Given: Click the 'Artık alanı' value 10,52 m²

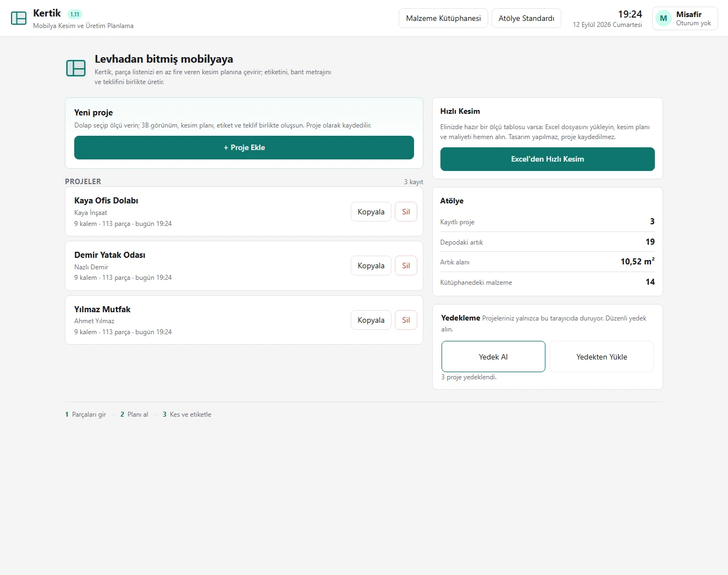Looking at the screenshot, I should coord(638,262).
